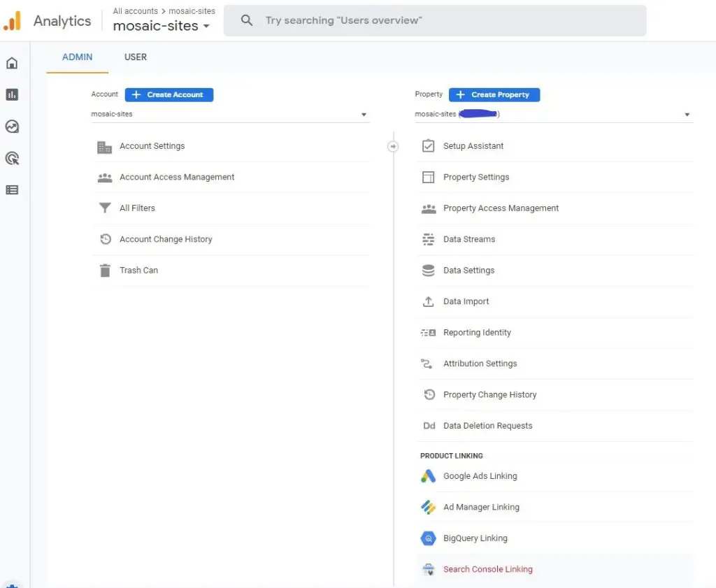The height and width of the screenshot is (588, 716).
Task: Click the search input field
Action: (435, 20)
